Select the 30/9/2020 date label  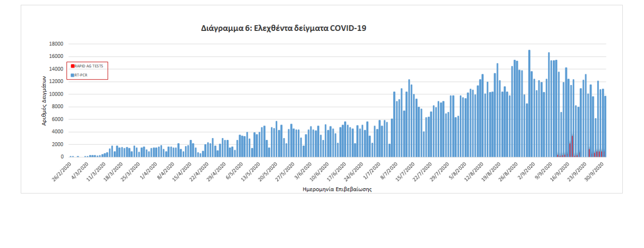[596, 171]
